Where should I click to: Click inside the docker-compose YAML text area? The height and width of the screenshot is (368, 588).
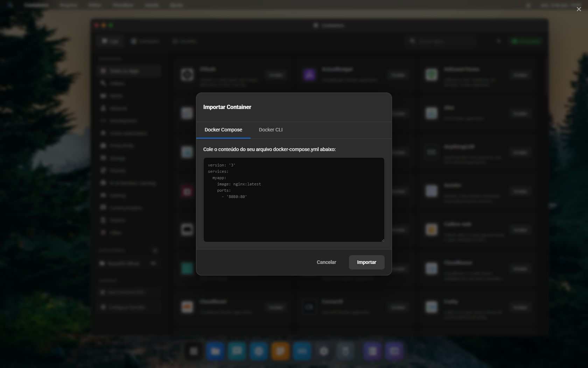[294, 200]
